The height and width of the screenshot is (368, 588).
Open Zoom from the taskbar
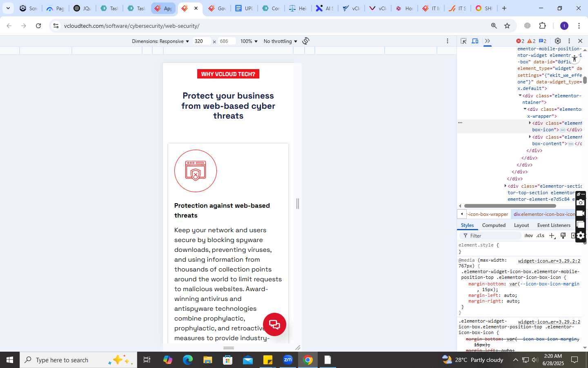tap(288, 360)
